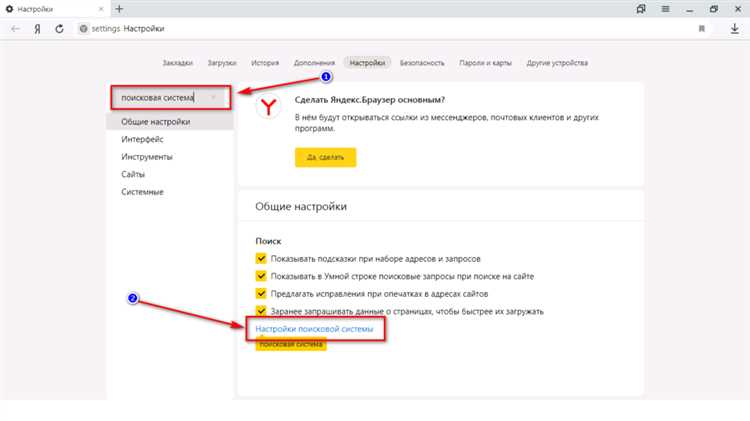Open a new tab with plus icon
The image size is (750, 421).
(x=119, y=9)
